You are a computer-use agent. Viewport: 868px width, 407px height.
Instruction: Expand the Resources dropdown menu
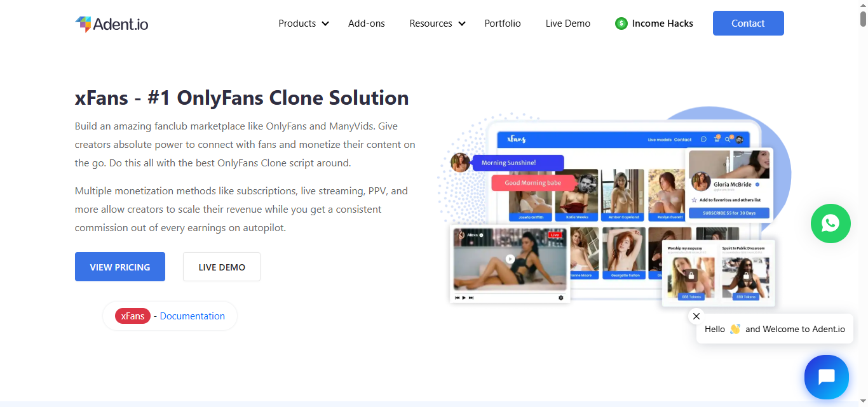pos(437,23)
